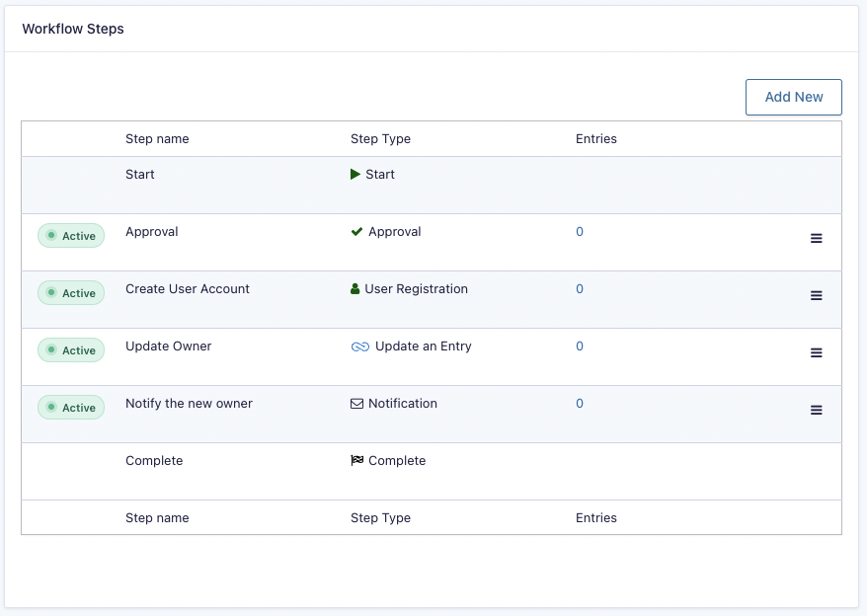Open the Create User Account row menu icon
Image resolution: width=867 pixels, height=616 pixels.
[816, 295]
